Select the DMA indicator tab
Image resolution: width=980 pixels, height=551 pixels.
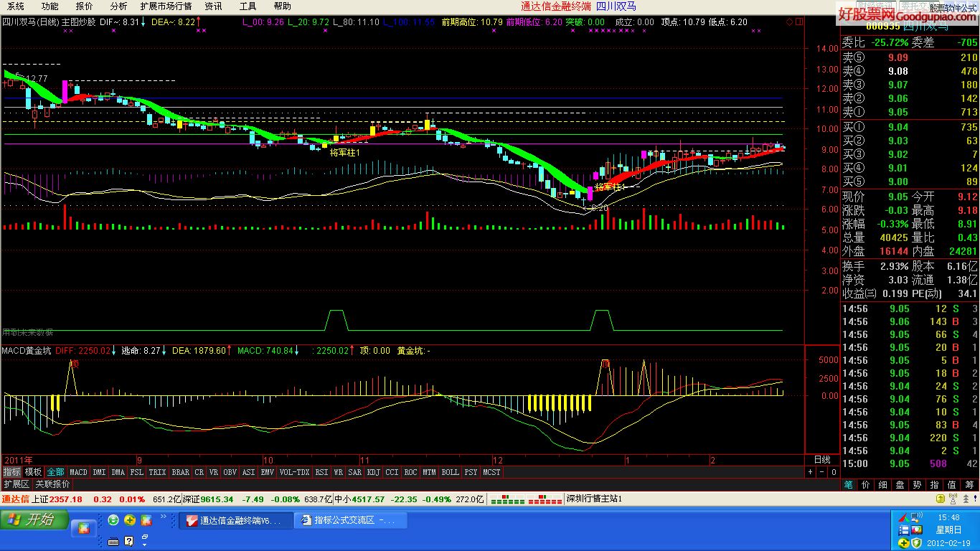click(118, 472)
